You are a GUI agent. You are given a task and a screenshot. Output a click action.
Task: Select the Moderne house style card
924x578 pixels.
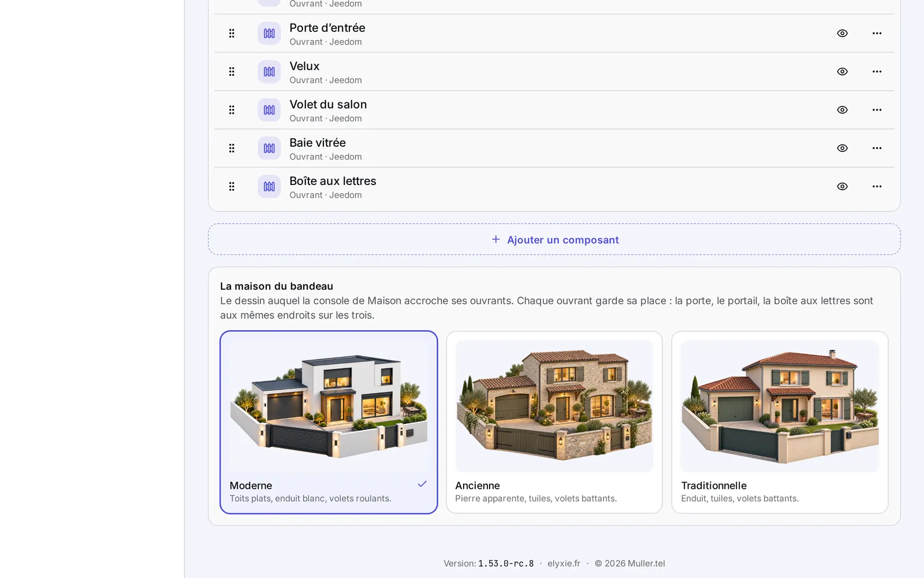[329, 422]
